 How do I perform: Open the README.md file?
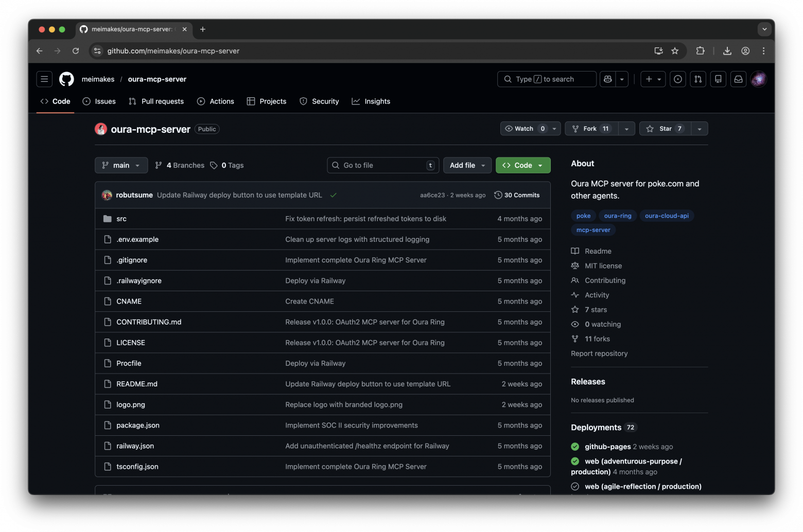[137, 384]
